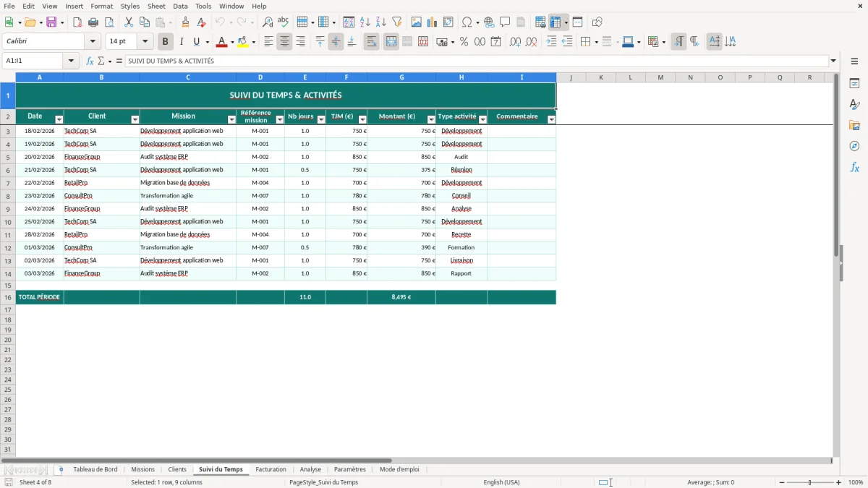Copy the selection
Screen dimensions: 868x488
click(145, 22)
